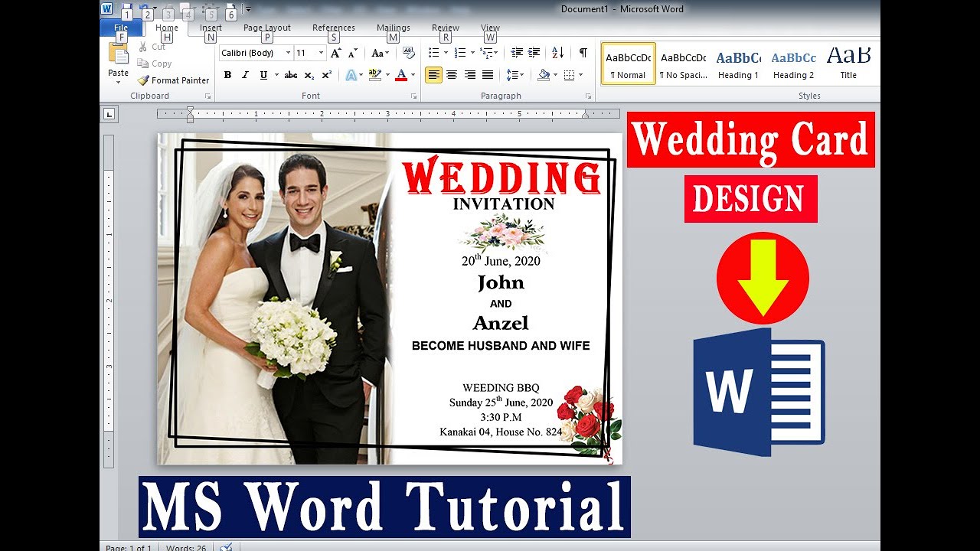This screenshot has width=980, height=551.
Task: Increase the paragraph indent
Action: point(534,53)
